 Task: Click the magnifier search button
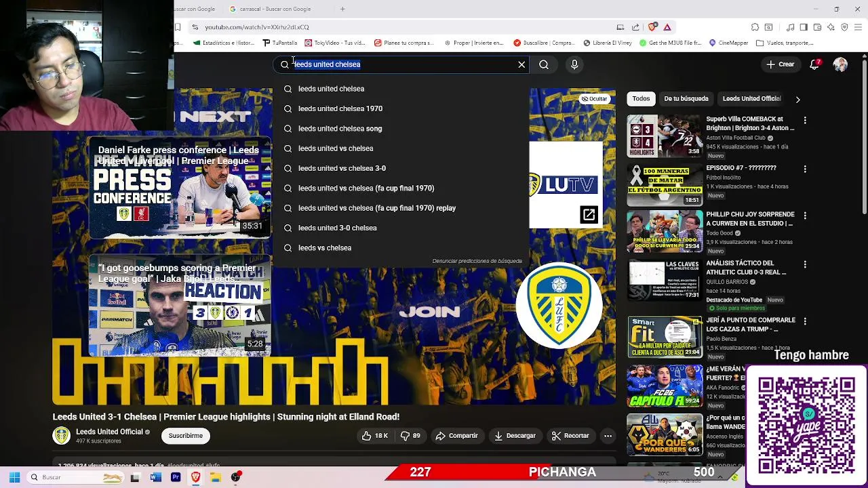click(x=544, y=64)
